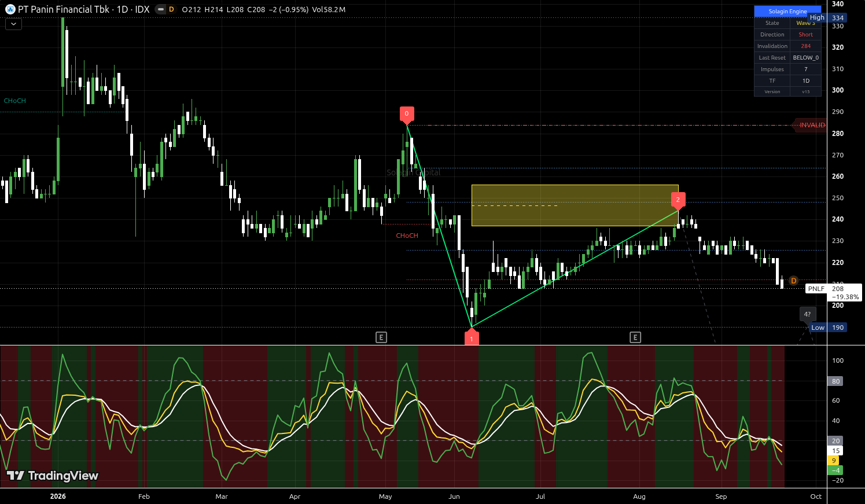
Task: Click the PT Panin Financial symbol logo icon
Action: [10, 9]
